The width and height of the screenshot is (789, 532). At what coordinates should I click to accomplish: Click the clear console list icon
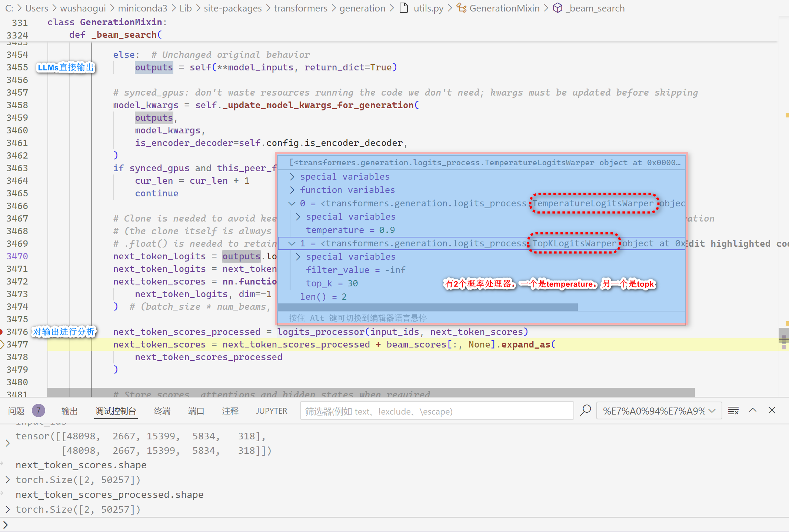(733, 410)
